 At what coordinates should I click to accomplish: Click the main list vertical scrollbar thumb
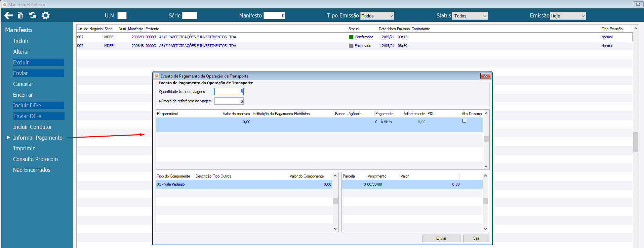636,142
